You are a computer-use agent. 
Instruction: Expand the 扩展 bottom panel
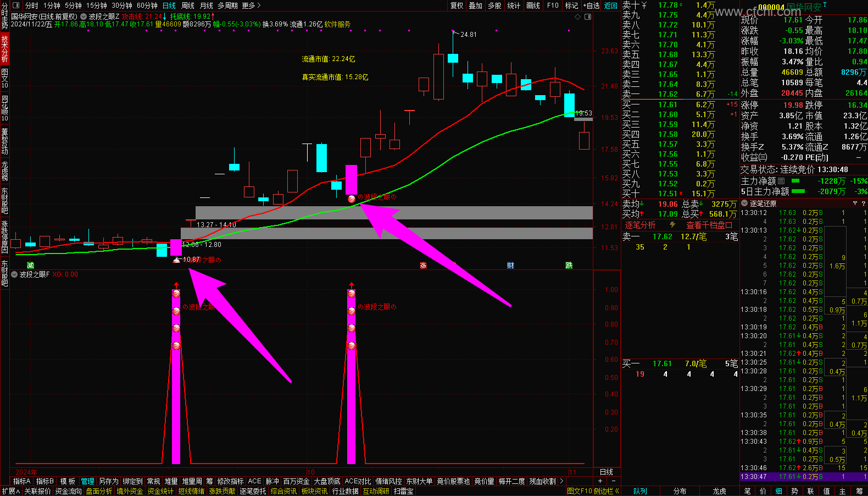point(10,491)
